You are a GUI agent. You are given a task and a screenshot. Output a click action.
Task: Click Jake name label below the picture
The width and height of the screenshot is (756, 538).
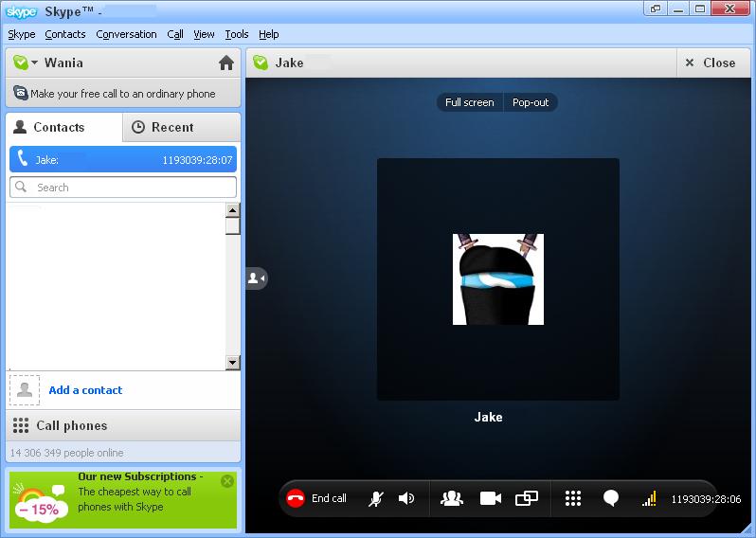click(x=489, y=417)
